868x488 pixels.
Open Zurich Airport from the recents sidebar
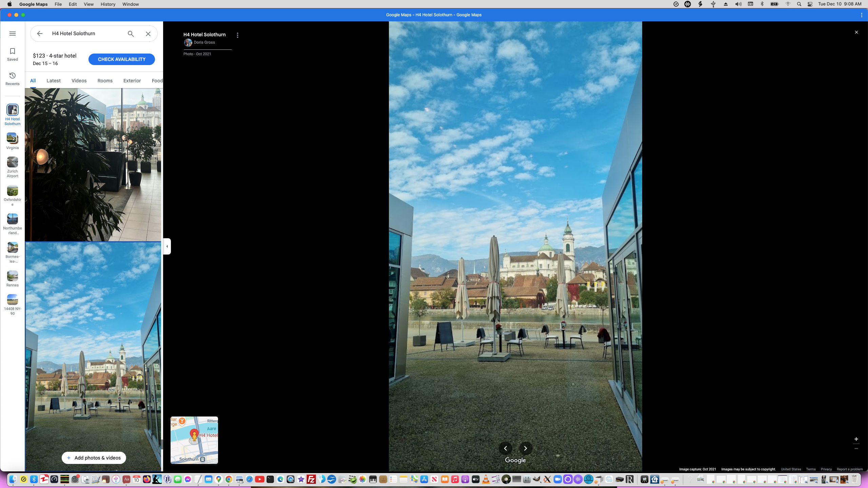pos(13,166)
